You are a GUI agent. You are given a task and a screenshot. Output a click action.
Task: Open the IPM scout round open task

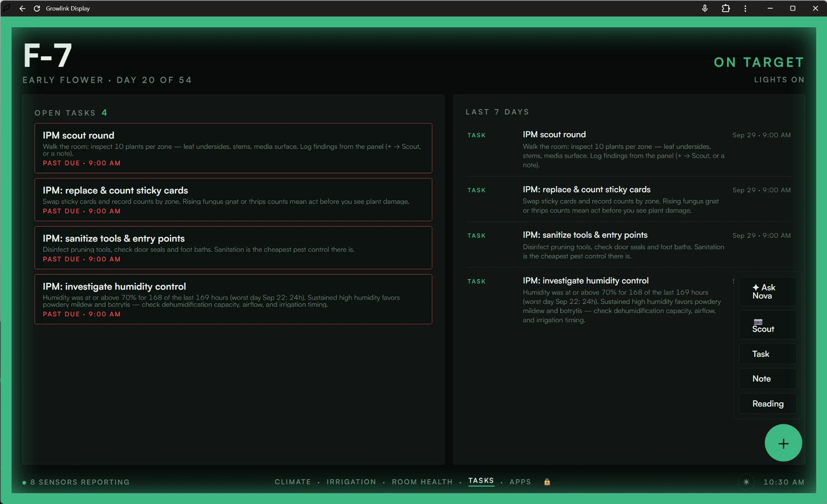click(233, 148)
